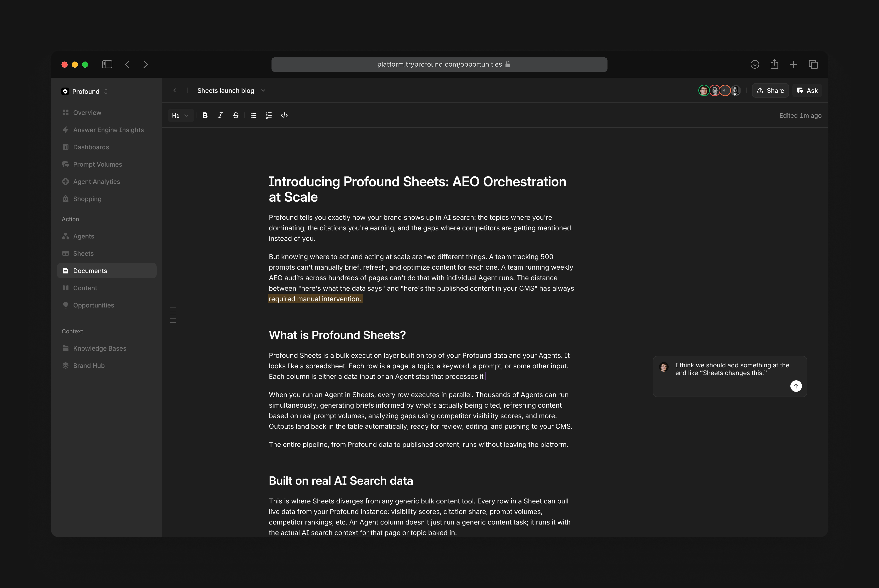Open the Ask assistant
The height and width of the screenshot is (588, 879).
pyautogui.click(x=807, y=91)
